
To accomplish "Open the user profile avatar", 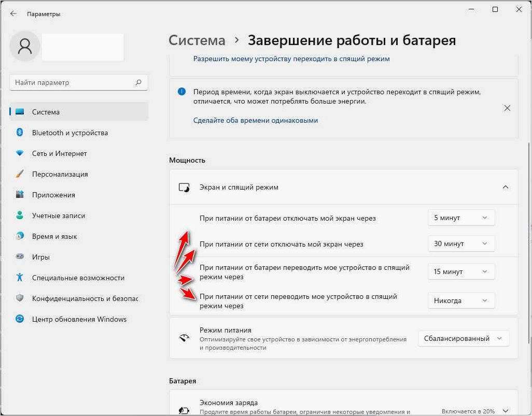I will click(25, 46).
